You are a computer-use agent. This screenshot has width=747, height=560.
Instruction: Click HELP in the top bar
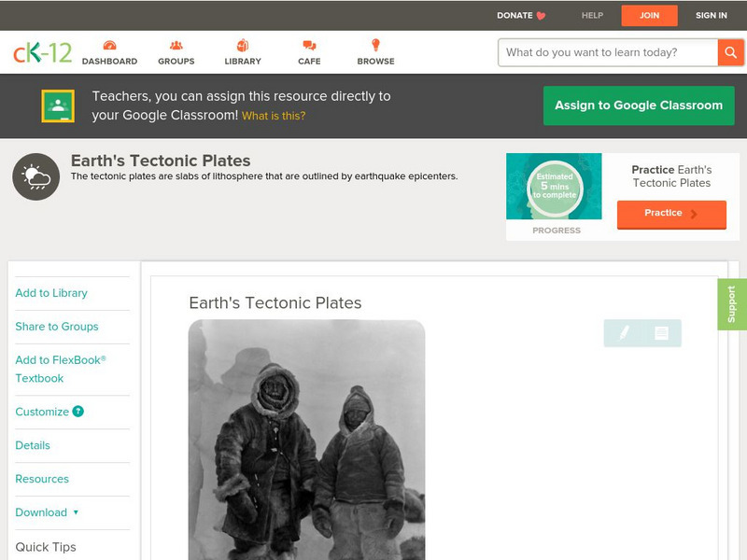click(592, 15)
